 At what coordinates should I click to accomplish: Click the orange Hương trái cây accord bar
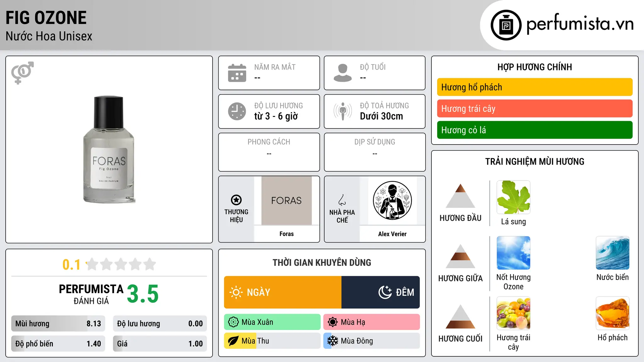pyautogui.click(x=535, y=108)
